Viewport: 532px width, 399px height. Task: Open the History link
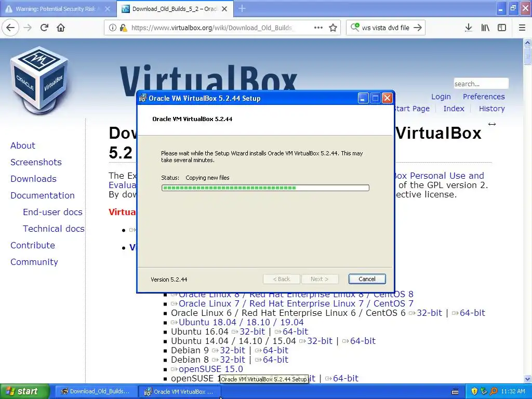(x=491, y=109)
